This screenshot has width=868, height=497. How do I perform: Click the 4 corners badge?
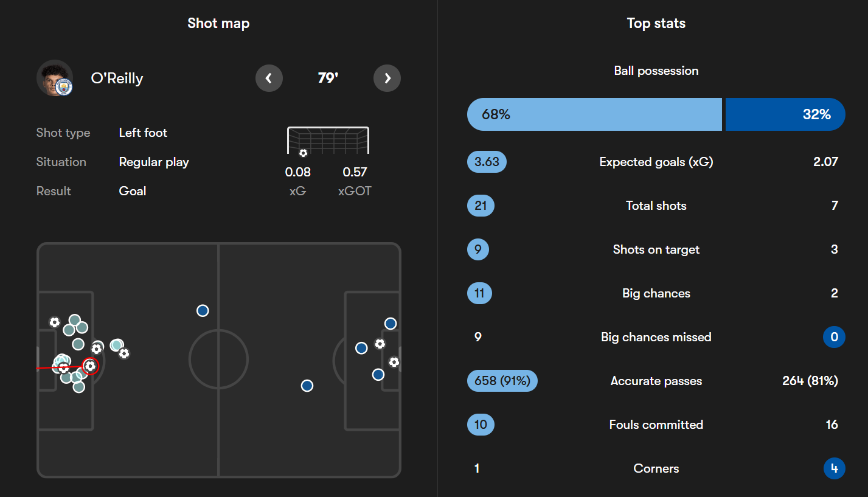click(835, 468)
